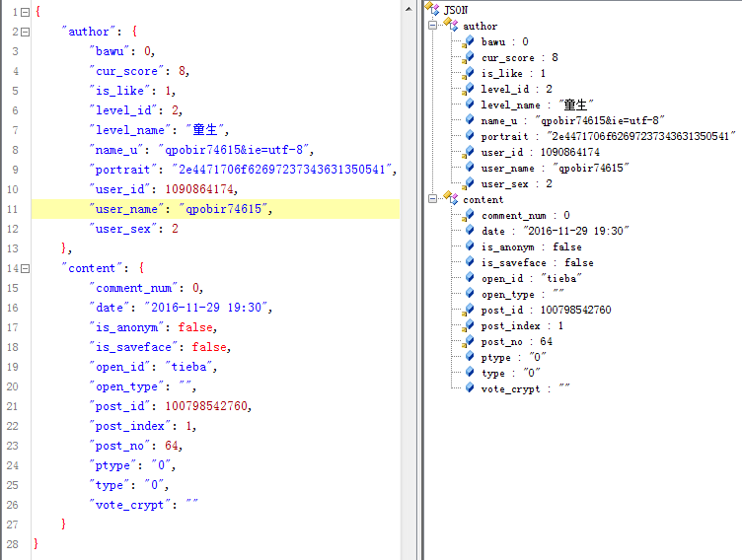Click the type property icon in tree
Image resolution: width=742 pixels, height=560 pixels.
click(x=470, y=373)
